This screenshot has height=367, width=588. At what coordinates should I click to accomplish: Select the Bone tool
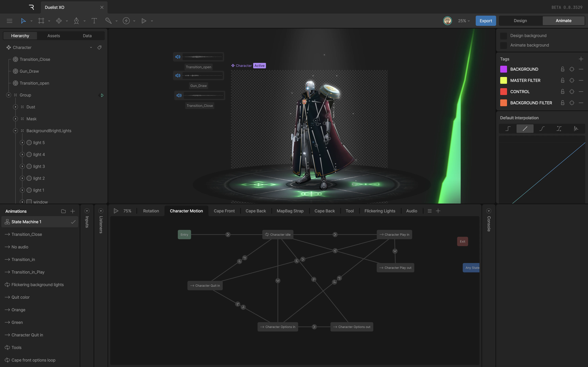(x=108, y=21)
